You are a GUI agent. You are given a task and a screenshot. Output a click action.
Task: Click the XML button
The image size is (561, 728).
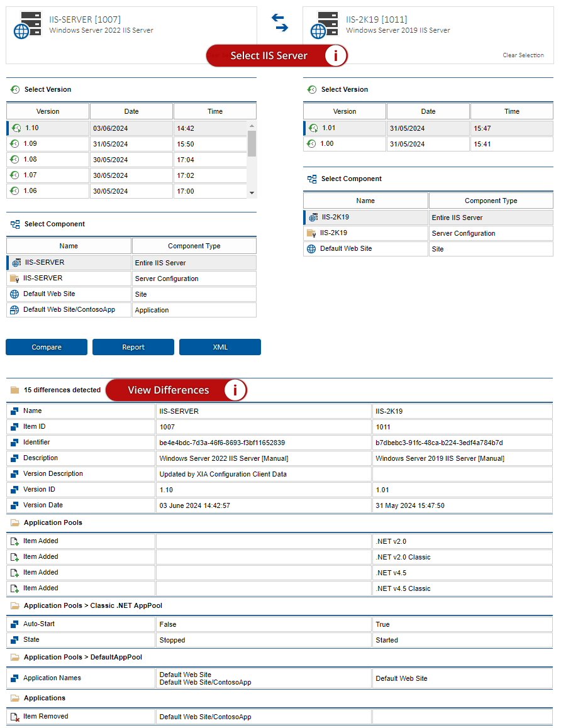click(x=220, y=347)
